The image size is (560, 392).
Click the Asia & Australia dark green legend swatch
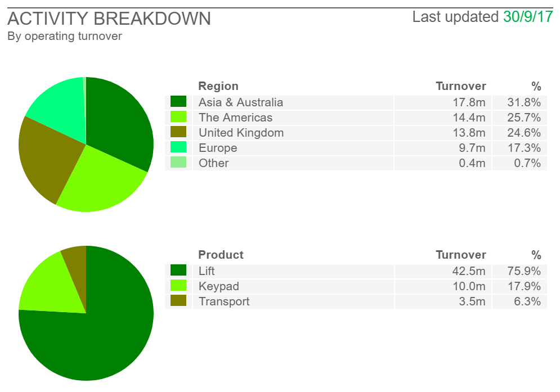pos(178,101)
